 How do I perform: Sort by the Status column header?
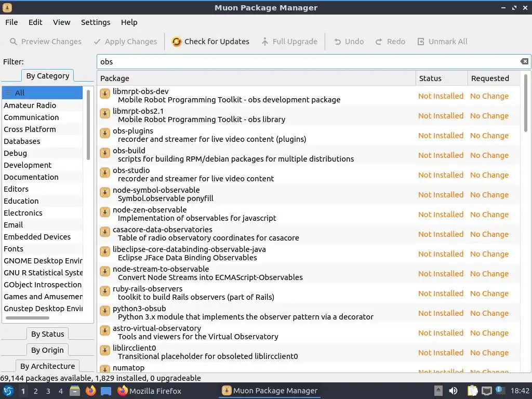[x=442, y=78]
